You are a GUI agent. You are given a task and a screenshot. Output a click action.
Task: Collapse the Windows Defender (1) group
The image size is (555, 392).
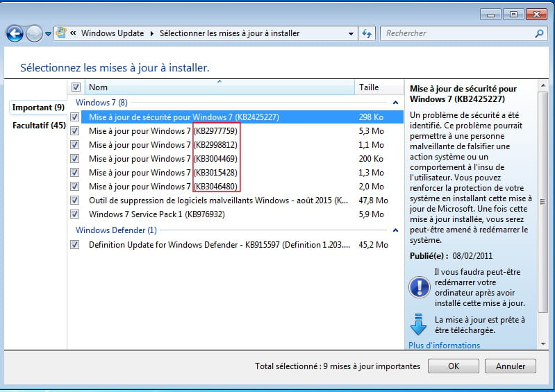(x=395, y=230)
